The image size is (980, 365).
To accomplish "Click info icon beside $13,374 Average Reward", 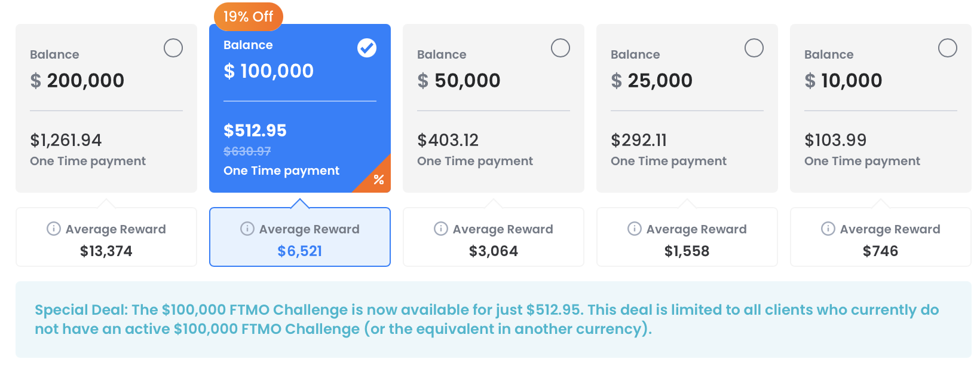I will 54,229.
